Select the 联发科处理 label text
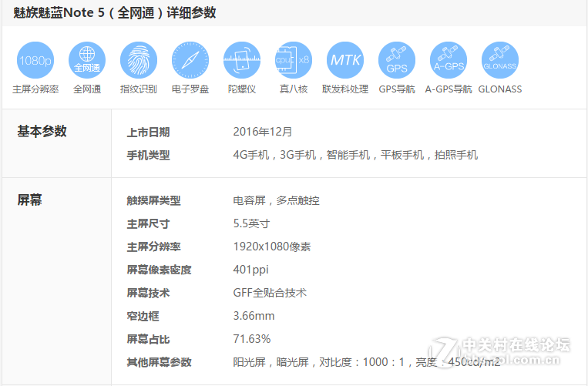Screen dimensions: 588x386 (345, 89)
